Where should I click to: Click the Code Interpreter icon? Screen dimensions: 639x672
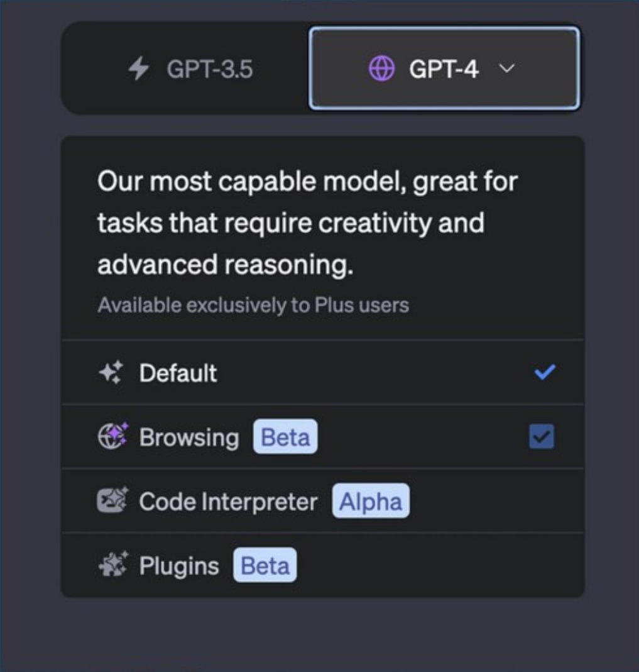(112, 501)
